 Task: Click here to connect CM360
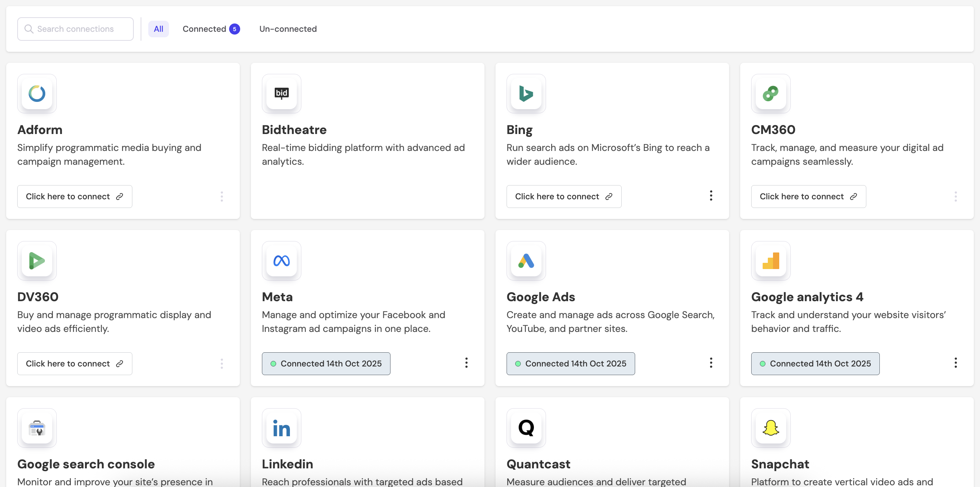tap(808, 197)
